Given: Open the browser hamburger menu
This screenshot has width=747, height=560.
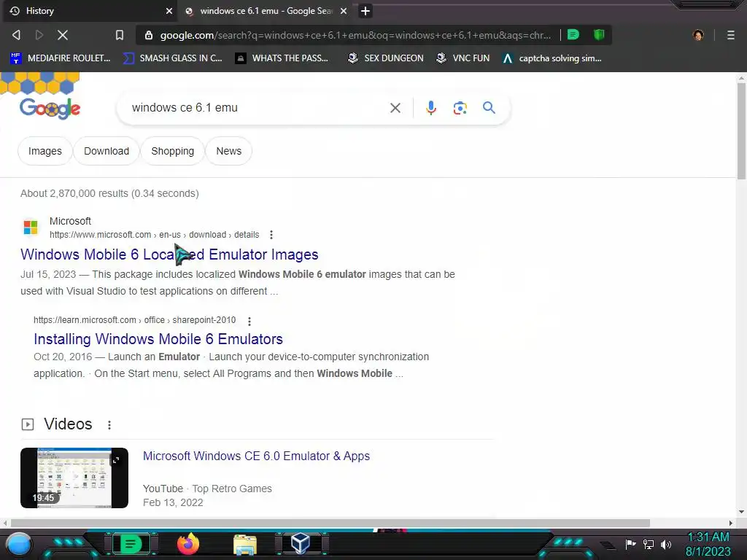Looking at the screenshot, I should (731, 35).
